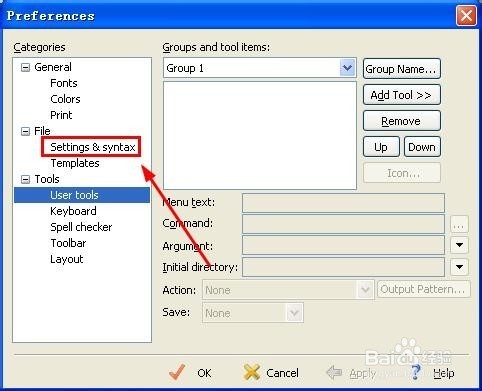482x391 pixels.
Task: Focus the Menu text input field
Action: point(343,203)
